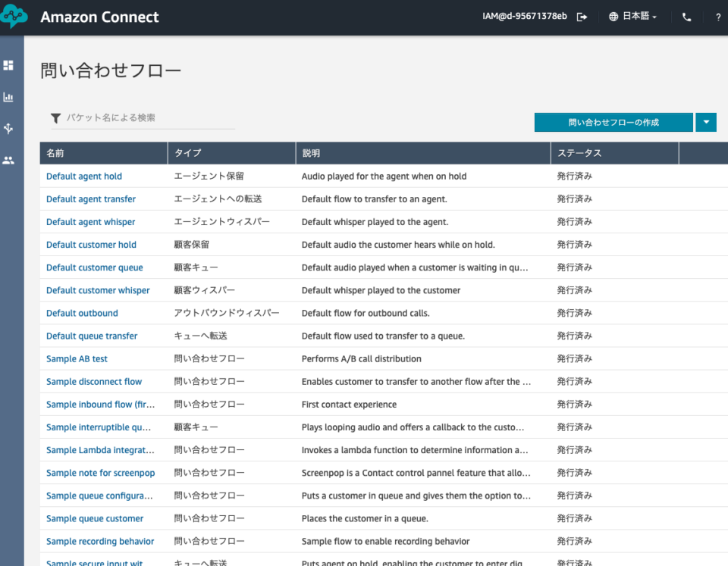Click 'Sample flow to enable recording behavior'
The image size is (728, 566).
pyautogui.click(x=386, y=542)
